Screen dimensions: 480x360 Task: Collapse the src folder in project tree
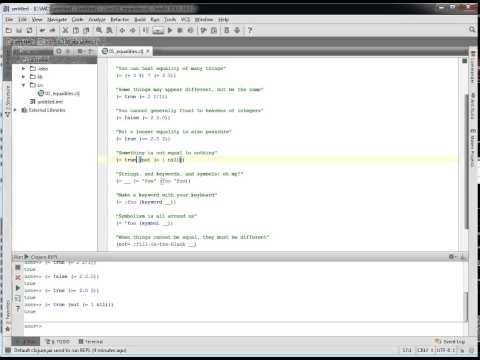click(x=23, y=85)
